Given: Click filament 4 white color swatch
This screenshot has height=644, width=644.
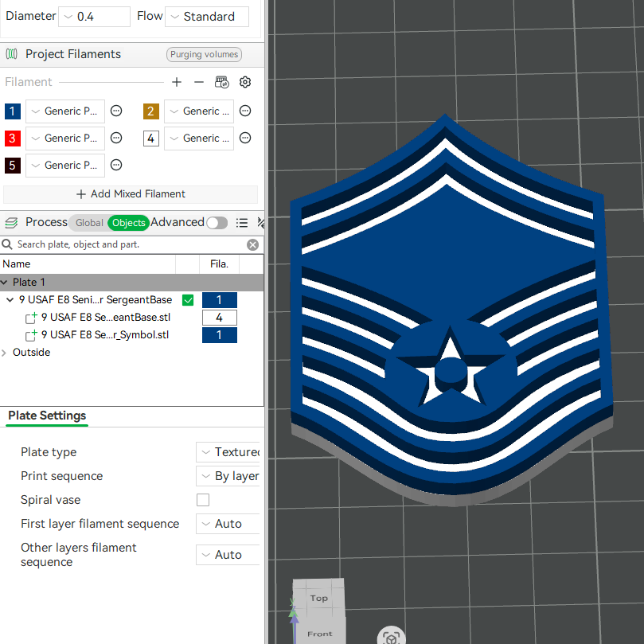Looking at the screenshot, I should (151, 139).
